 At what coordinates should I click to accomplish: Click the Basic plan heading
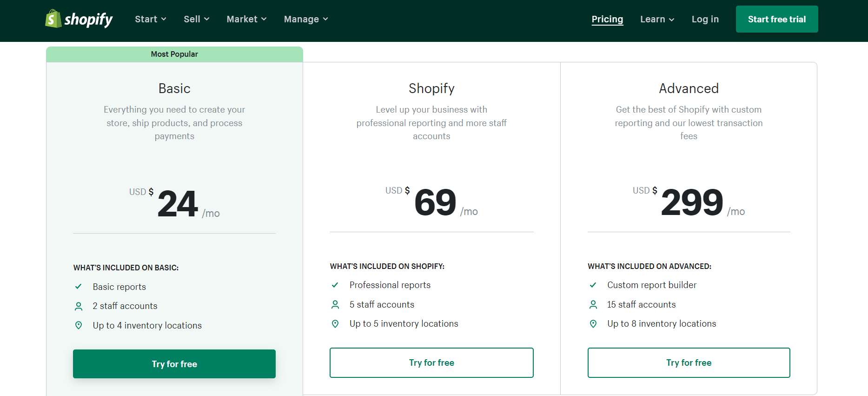click(x=174, y=88)
